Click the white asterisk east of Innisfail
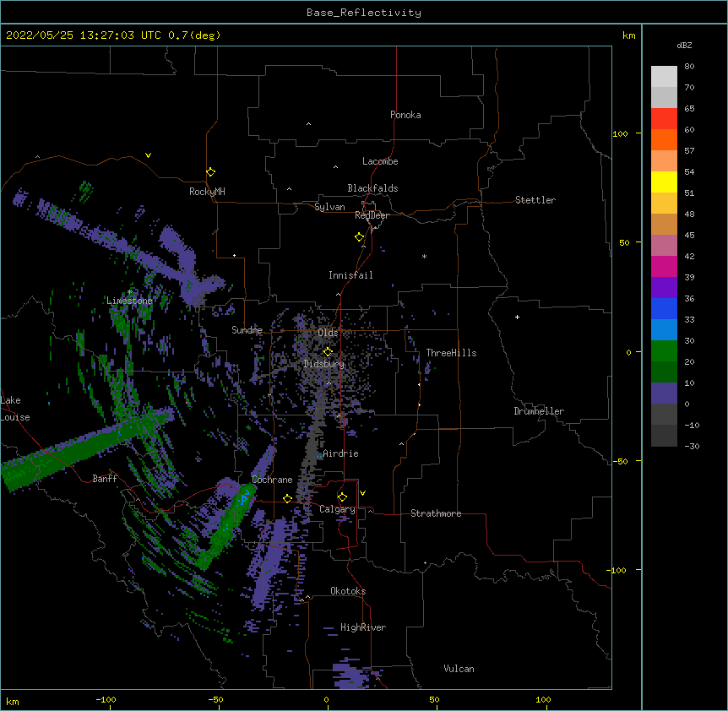 (424, 257)
